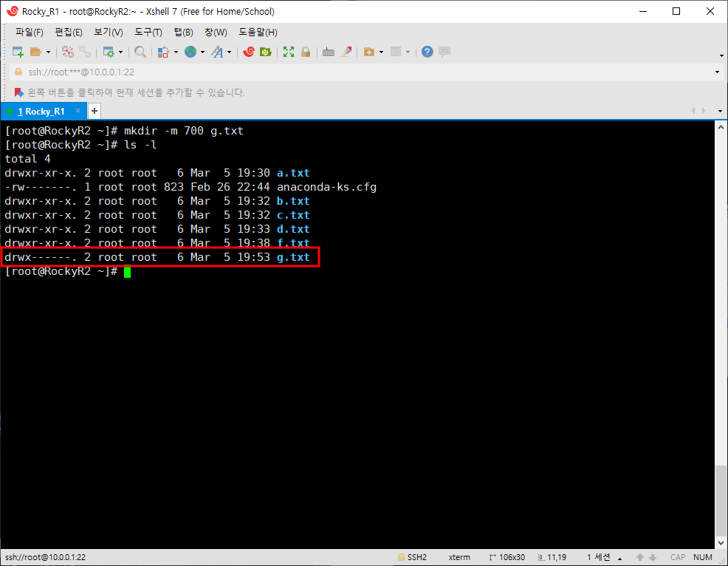
Task: Click the reconnect chain-link icon
Action: tap(85, 52)
